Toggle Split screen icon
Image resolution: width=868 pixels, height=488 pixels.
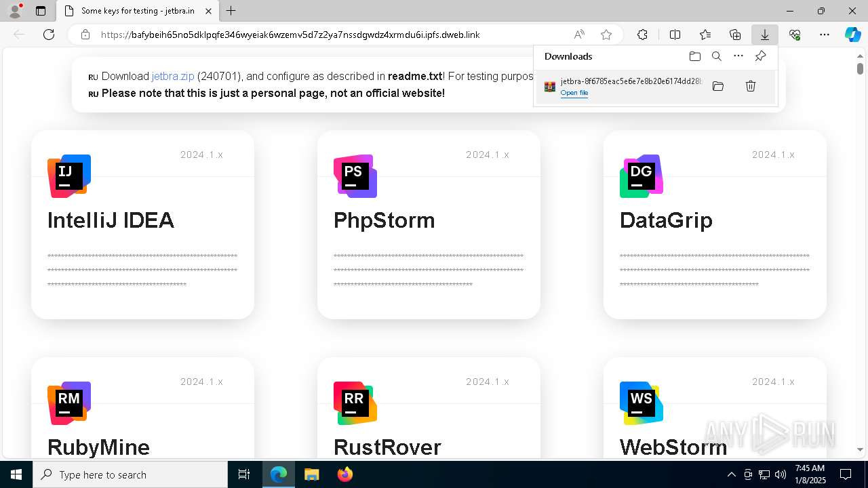tap(675, 35)
